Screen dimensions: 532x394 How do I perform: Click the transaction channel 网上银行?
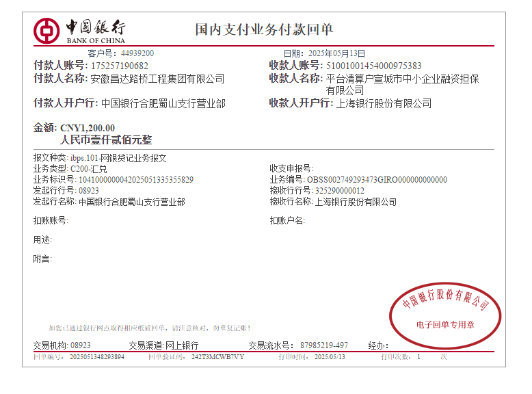point(181,345)
